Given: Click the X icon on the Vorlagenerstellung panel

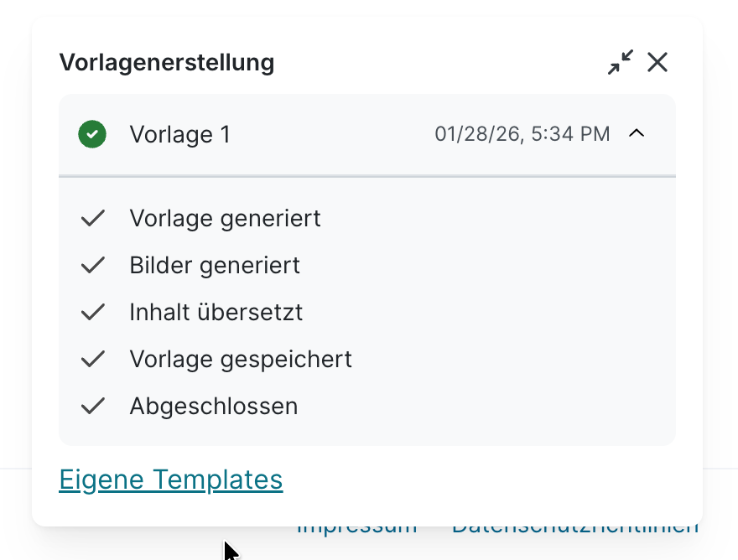Looking at the screenshot, I should point(657,62).
